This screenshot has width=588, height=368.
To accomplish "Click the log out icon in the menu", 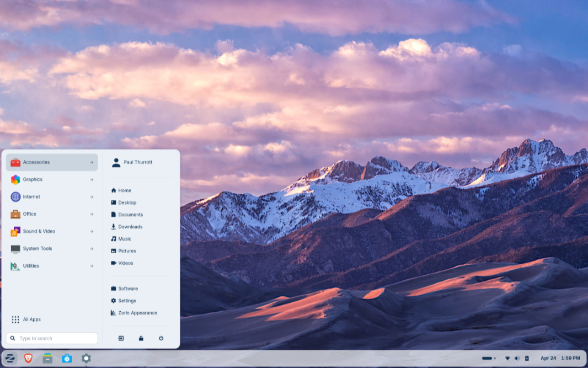I will (121, 338).
